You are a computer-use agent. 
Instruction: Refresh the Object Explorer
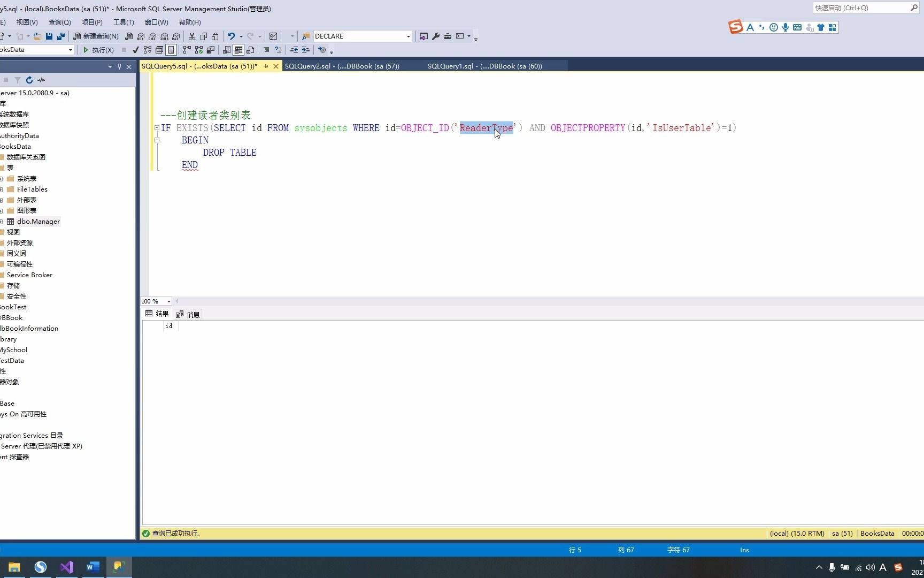(x=29, y=80)
